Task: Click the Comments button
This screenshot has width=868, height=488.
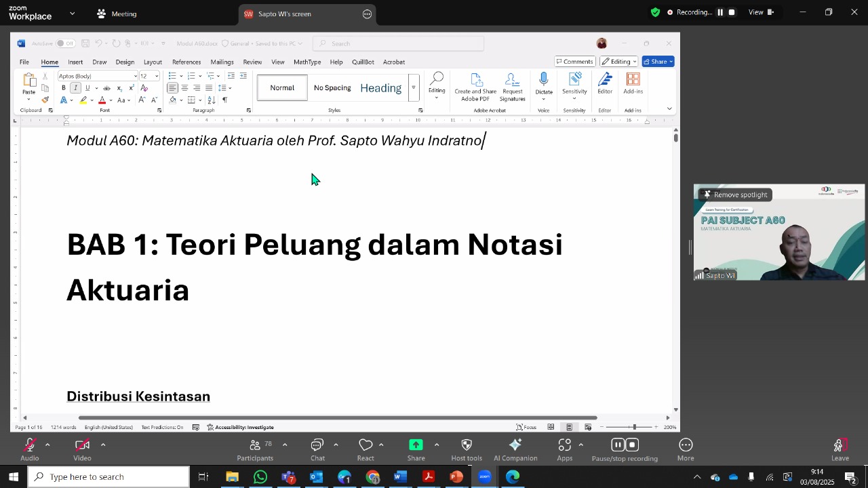Action: [574, 62]
